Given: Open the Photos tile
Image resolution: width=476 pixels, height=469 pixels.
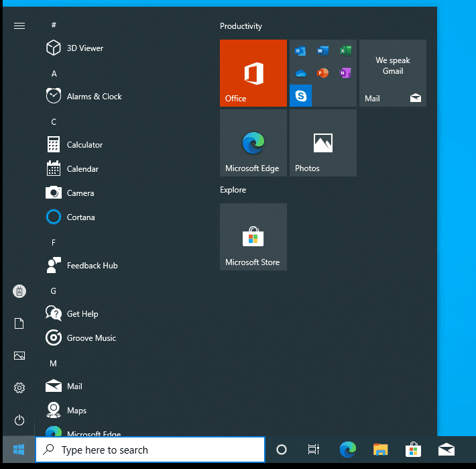Looking at the screenshot, I should coord(322,143).
